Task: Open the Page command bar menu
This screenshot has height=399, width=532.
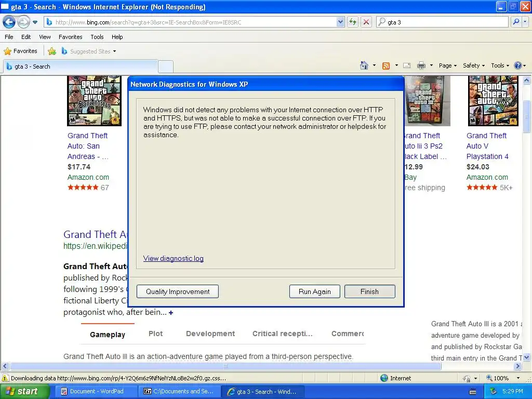Action: [447, 65]
